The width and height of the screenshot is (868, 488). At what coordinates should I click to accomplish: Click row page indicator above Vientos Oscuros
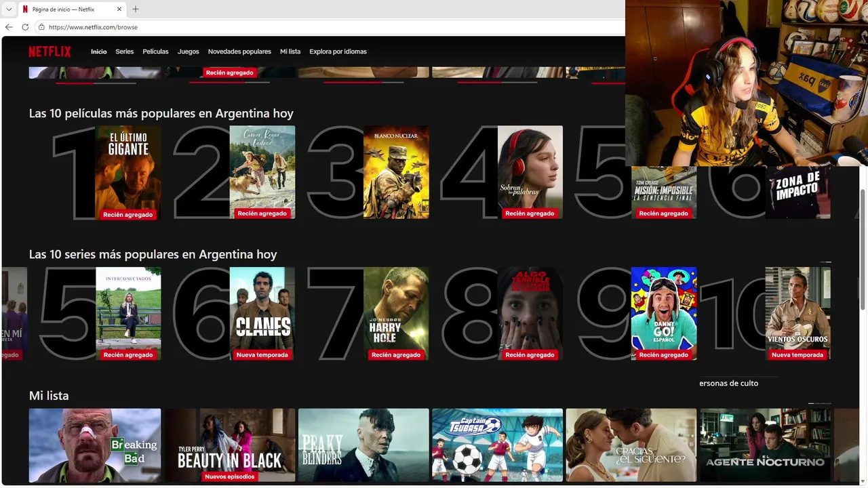[825, 262]
